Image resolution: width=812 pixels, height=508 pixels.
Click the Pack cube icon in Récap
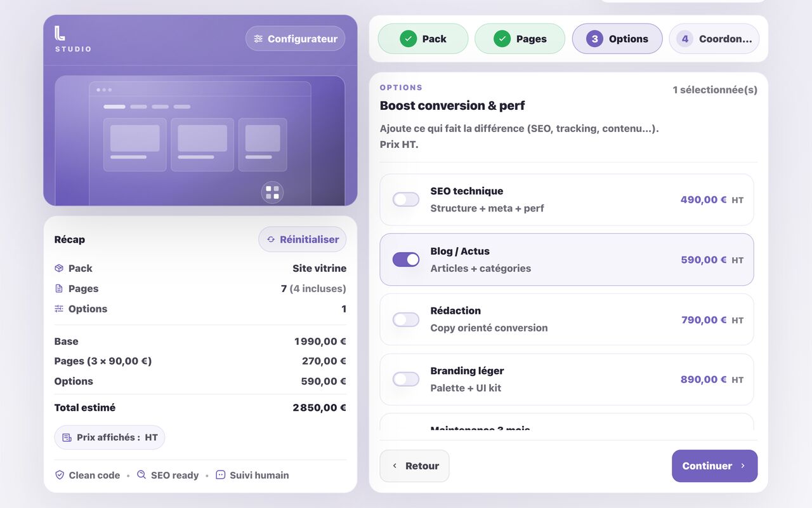click(59, 269)
